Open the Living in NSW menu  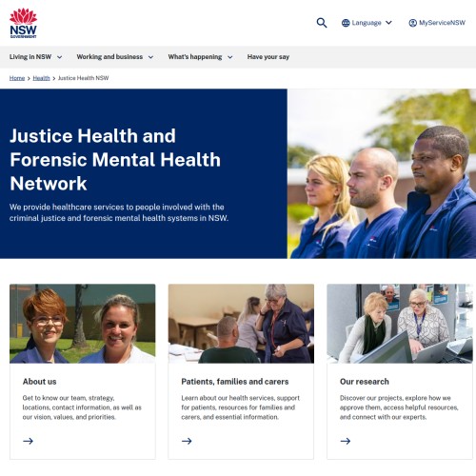click(x=30, y=57)
